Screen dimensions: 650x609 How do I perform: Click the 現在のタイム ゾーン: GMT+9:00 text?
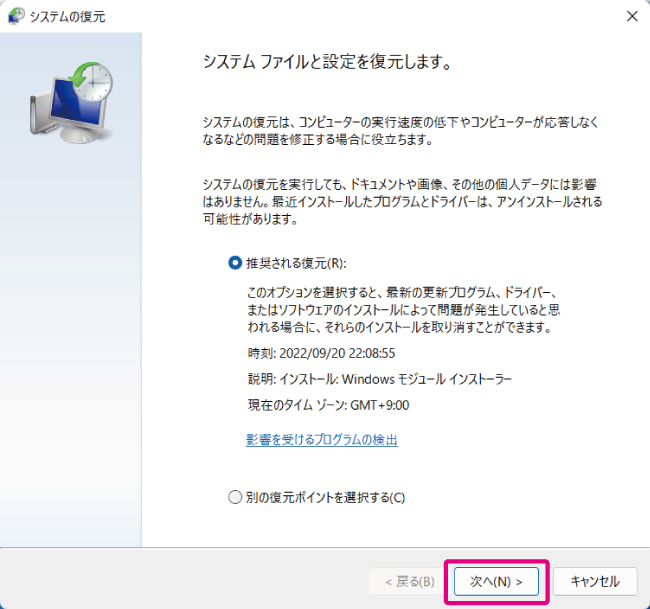328,405
